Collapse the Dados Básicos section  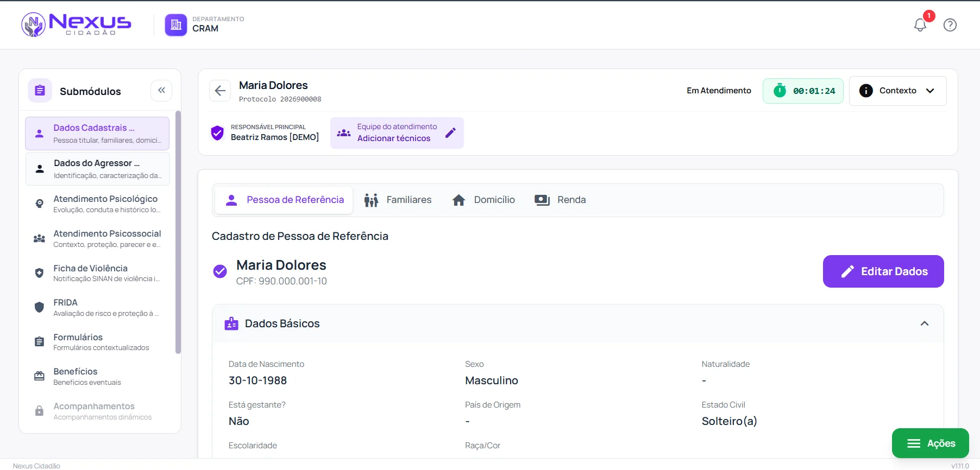(925, 323)
